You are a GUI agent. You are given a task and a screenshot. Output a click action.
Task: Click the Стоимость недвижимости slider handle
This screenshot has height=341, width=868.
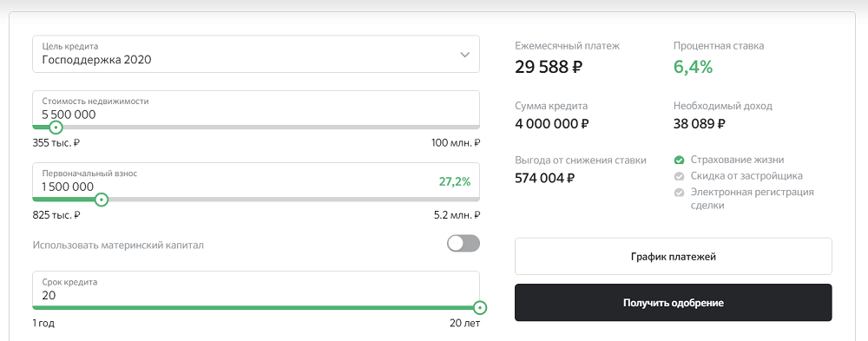pos(56,128)
